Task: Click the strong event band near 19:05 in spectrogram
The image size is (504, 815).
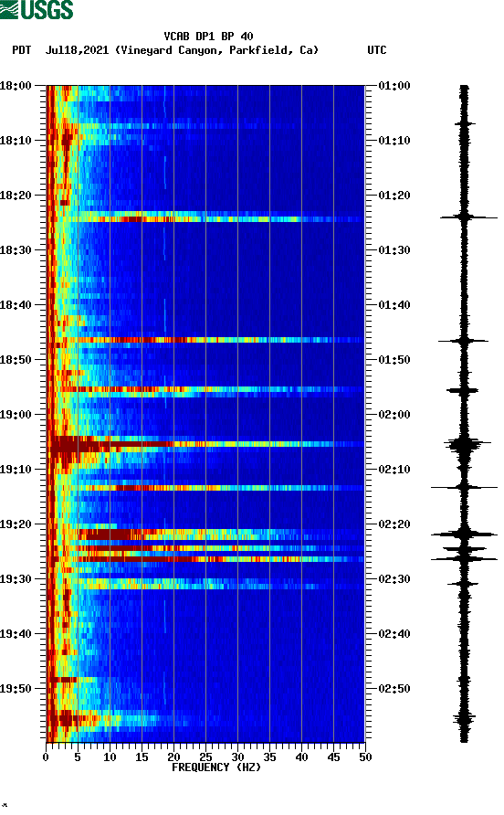Action: [x=205, y=444]
